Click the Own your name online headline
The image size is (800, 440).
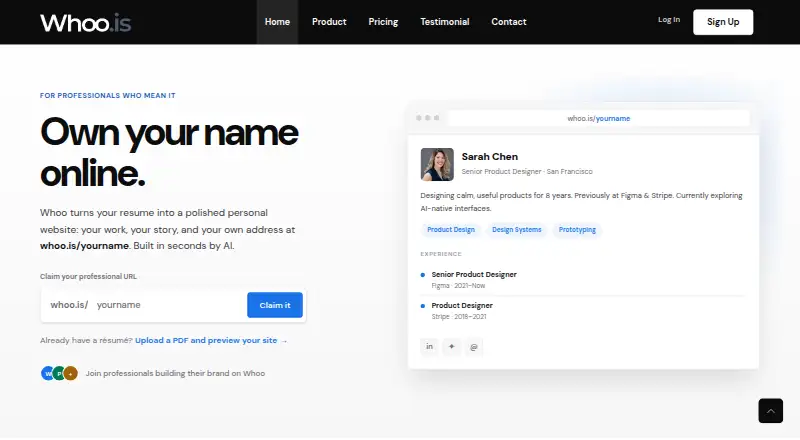[x=169, y=153]
